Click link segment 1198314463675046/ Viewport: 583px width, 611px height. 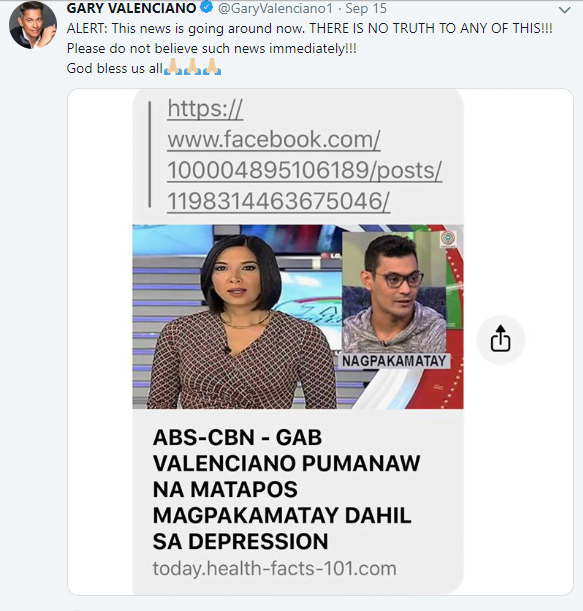[x=278, y=201]
